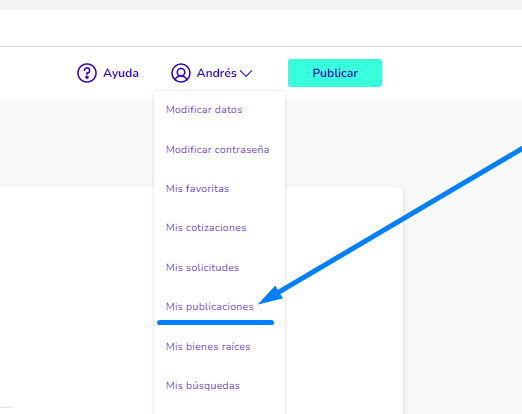Click the Andrés account name
The width and height of the screenshot is (522, 414).
pyautogui.click(x=217, y=73)
